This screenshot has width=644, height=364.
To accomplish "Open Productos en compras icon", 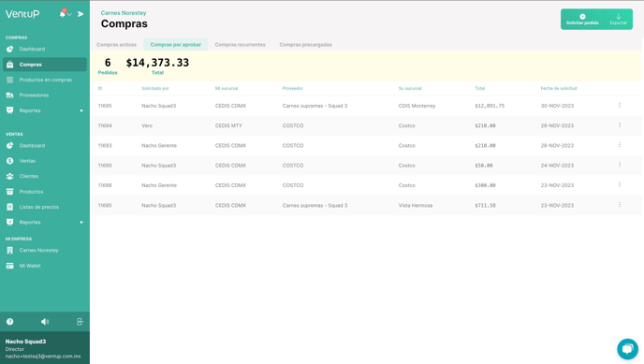I will 10,80.
